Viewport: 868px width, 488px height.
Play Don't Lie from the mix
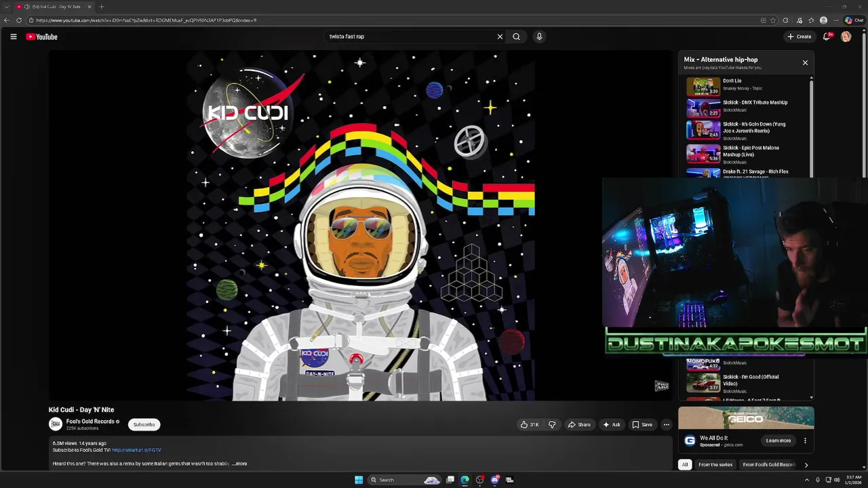(x=746, y=85)
